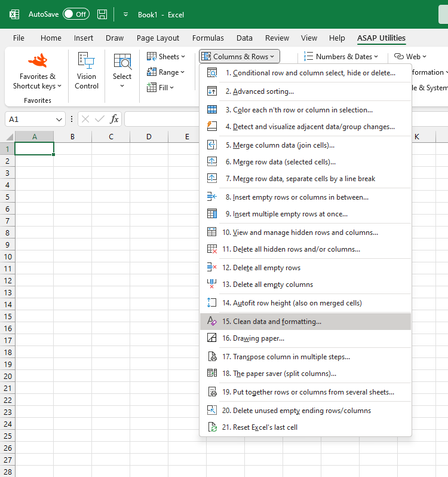Click the paper saver split columns icon
The image size is (448, 477).
[x=212, y=374]
